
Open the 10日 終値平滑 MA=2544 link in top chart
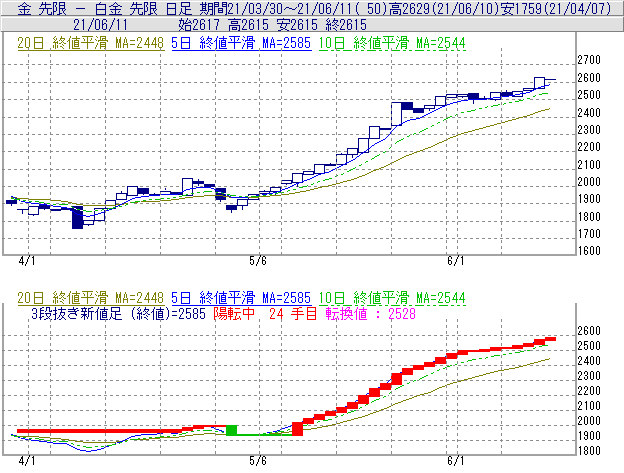(392, 43)
